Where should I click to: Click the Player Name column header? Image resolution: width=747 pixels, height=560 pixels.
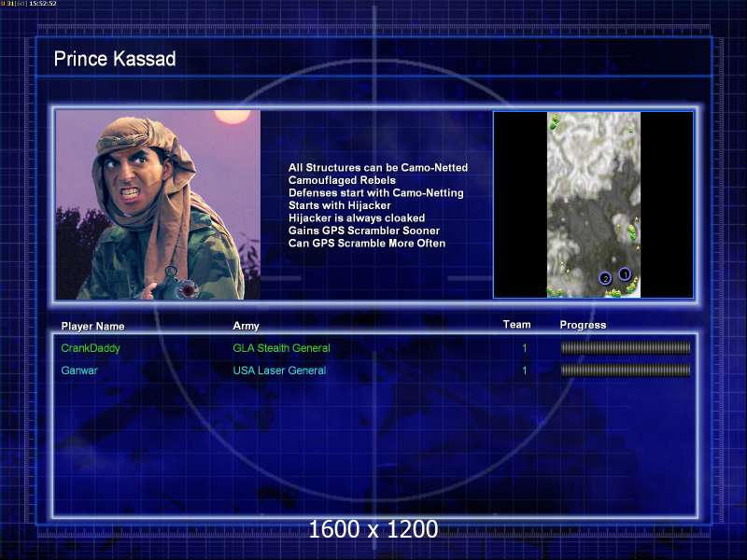(x=92, y=326)
